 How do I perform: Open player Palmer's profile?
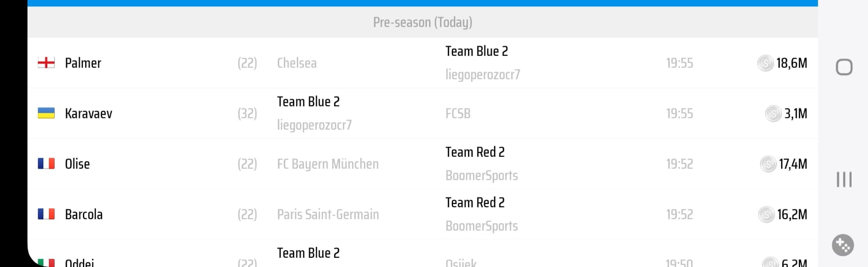pos(83,63)
